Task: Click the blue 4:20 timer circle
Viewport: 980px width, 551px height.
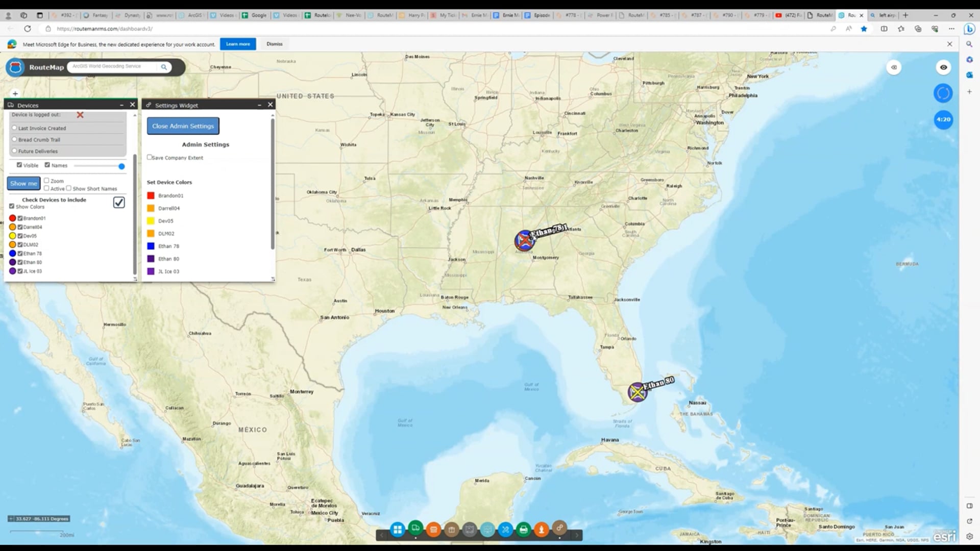Action: click(x=943, y=119)
